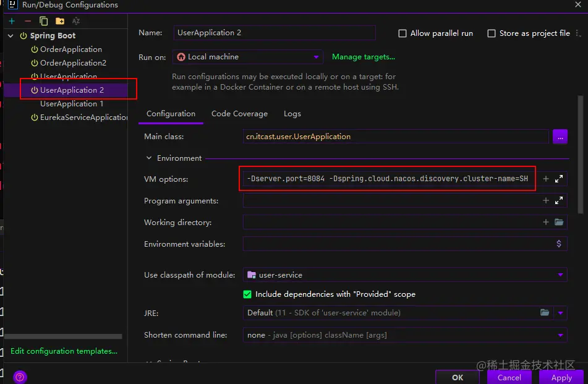Select UserApplication 1 configuration
588x384 pixels.
pyautogui.click(x=71, y=103)
